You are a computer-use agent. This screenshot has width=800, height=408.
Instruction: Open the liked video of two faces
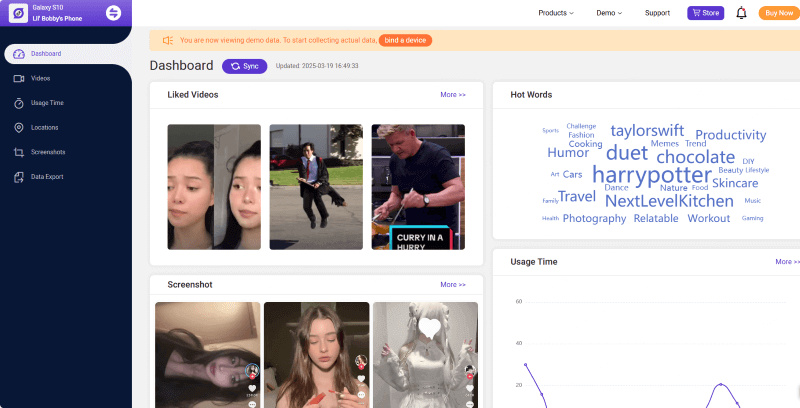pyautogui.click(x=214, y=187)
